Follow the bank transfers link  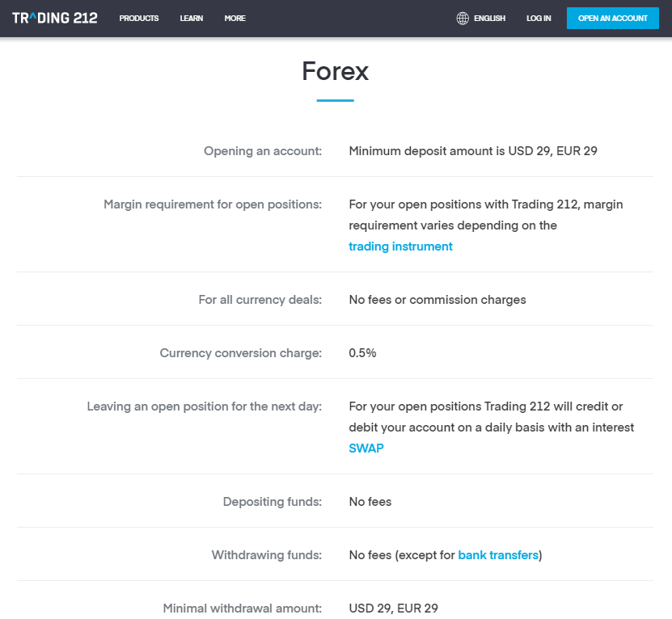pyautogui.click(x=498, y=555)
